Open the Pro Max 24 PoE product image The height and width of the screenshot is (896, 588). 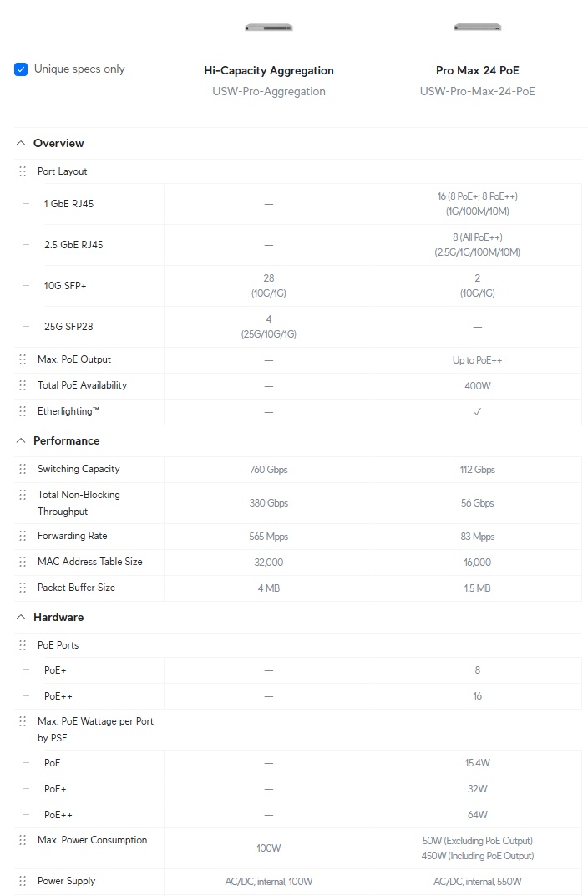(x=478, y=27)
